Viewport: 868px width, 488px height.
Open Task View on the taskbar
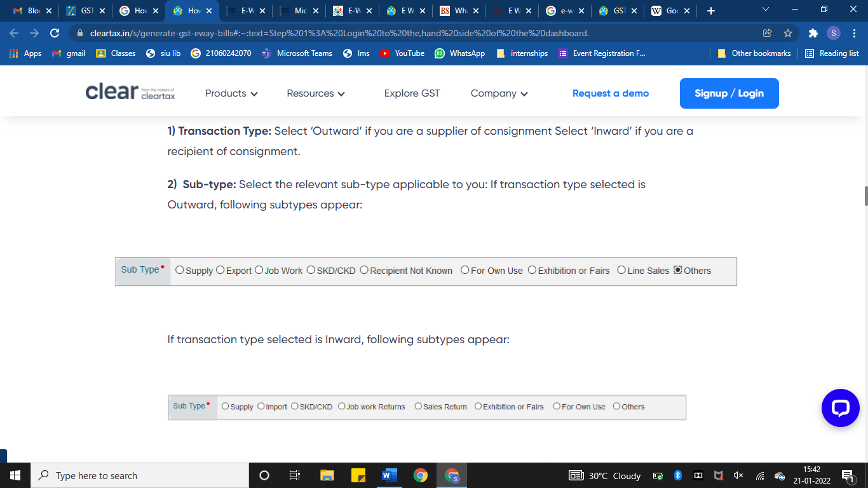click(x=295, y=475)
